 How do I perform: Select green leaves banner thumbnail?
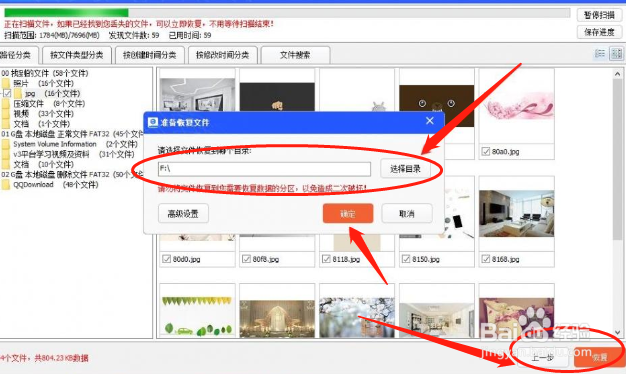197,315
